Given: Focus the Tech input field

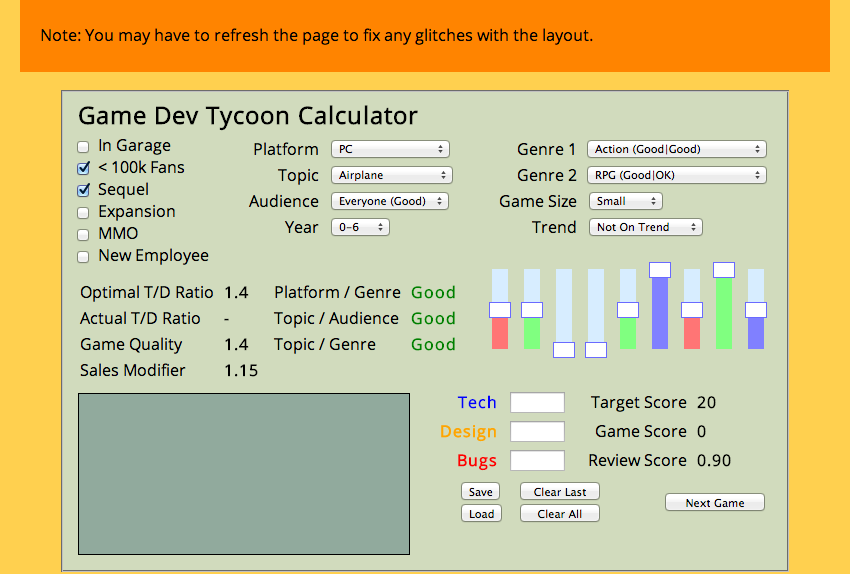Looking at the screenshot, I should coord(537,403).
